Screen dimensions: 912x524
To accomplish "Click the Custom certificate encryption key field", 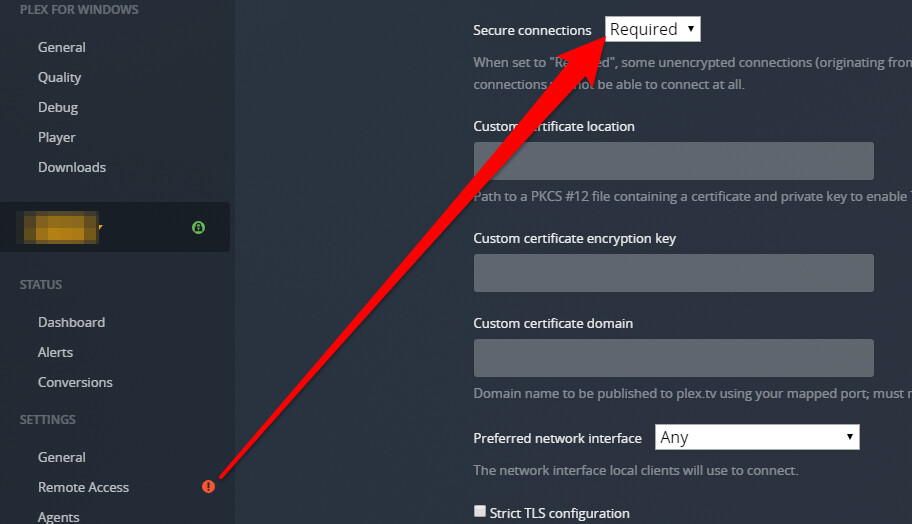I will 674,273.
